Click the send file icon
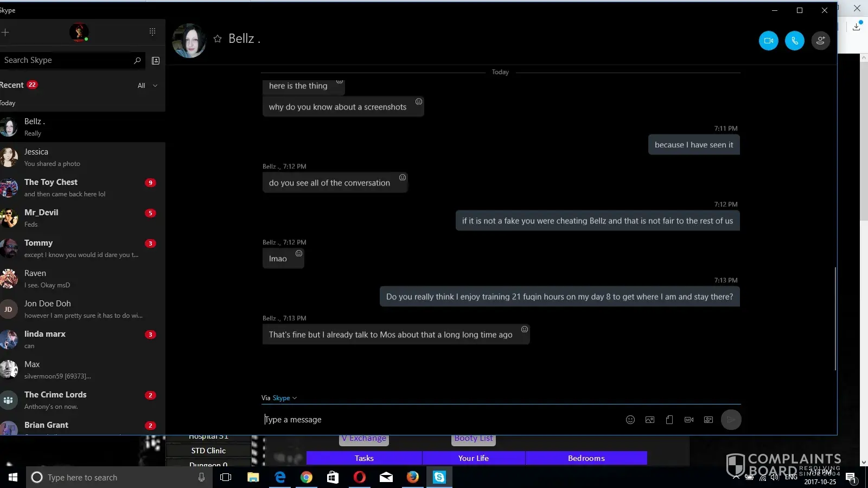 click(669, 420)
